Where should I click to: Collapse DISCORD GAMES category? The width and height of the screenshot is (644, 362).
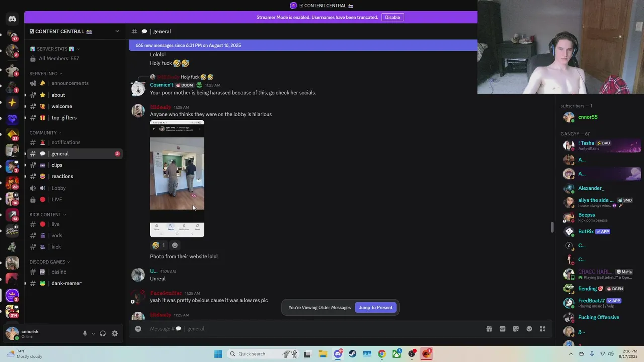(x=50, y=262)
